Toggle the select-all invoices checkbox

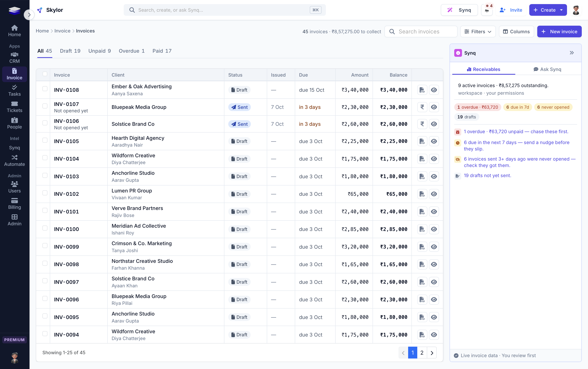pyautogui.click(x=45, y=74)
